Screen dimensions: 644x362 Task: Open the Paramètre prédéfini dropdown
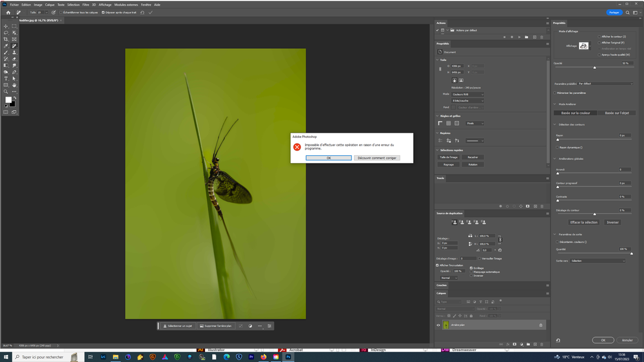click(x=605, y=83)
